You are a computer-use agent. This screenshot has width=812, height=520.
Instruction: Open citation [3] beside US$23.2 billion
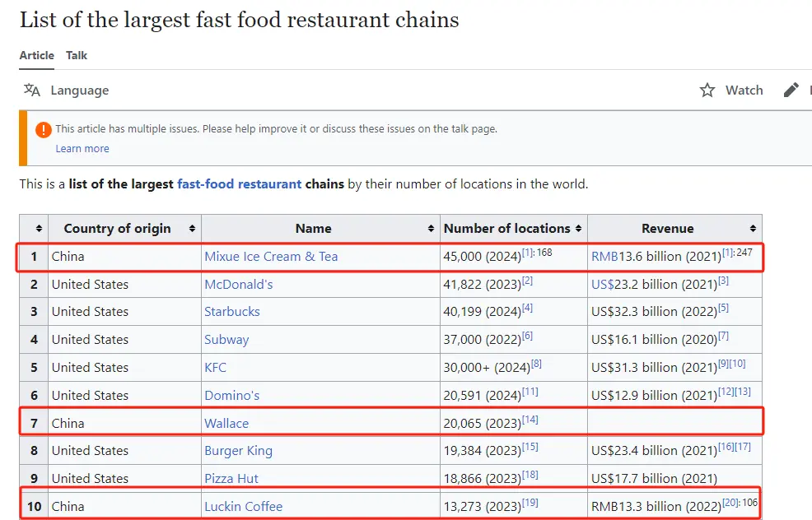(x=723, y=281)
